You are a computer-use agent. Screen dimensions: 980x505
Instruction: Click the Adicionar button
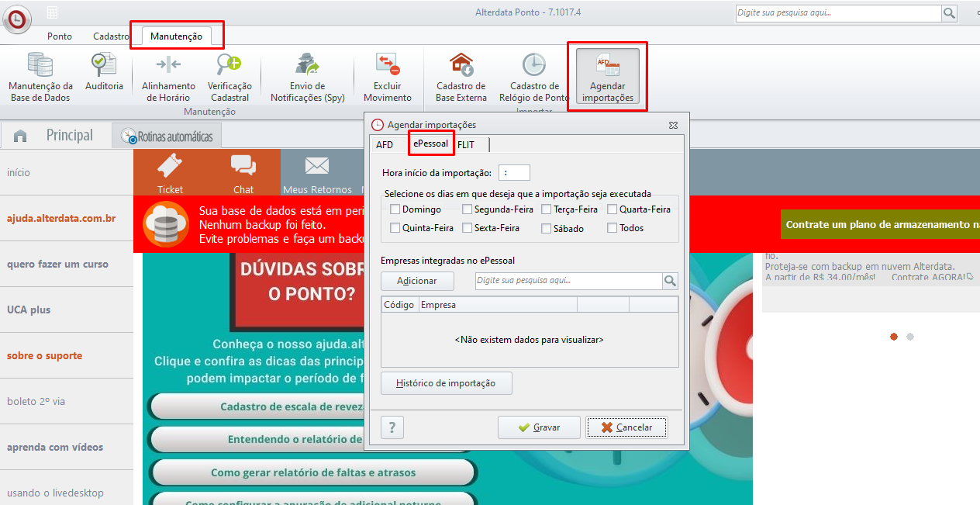coord(416,281)
